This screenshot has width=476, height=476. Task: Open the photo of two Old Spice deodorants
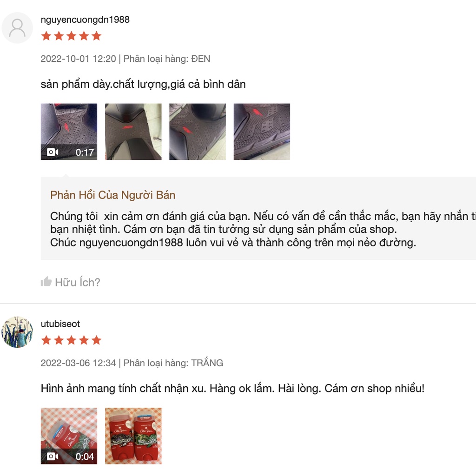click(133, 436)
